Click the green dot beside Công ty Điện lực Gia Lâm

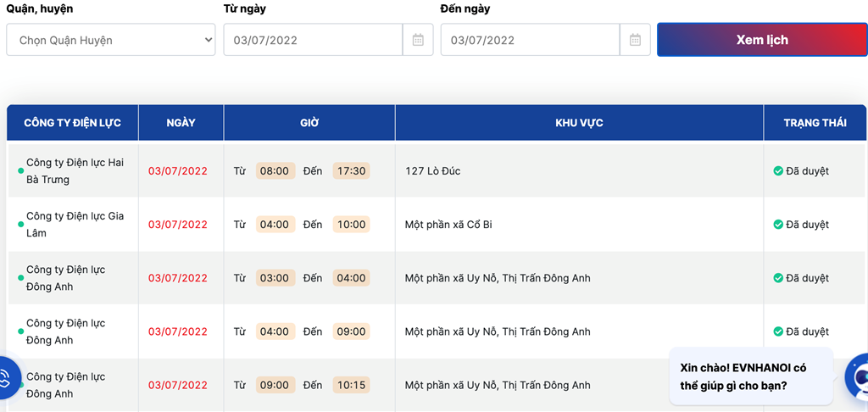[20, 225]
